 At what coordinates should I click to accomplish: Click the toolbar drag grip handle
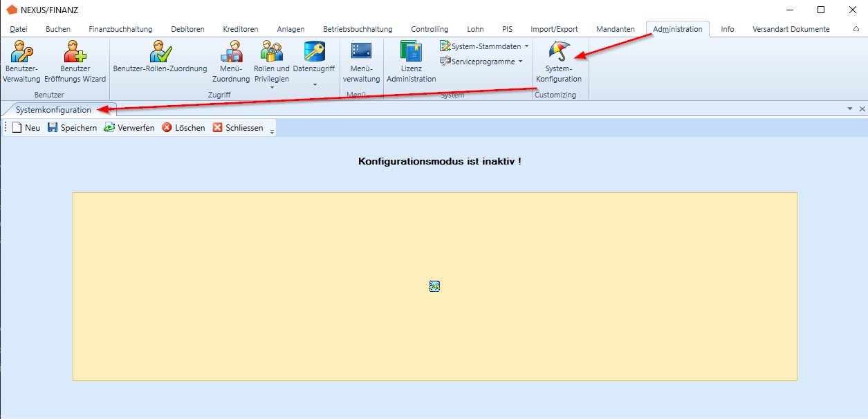[x=6, y=128]
